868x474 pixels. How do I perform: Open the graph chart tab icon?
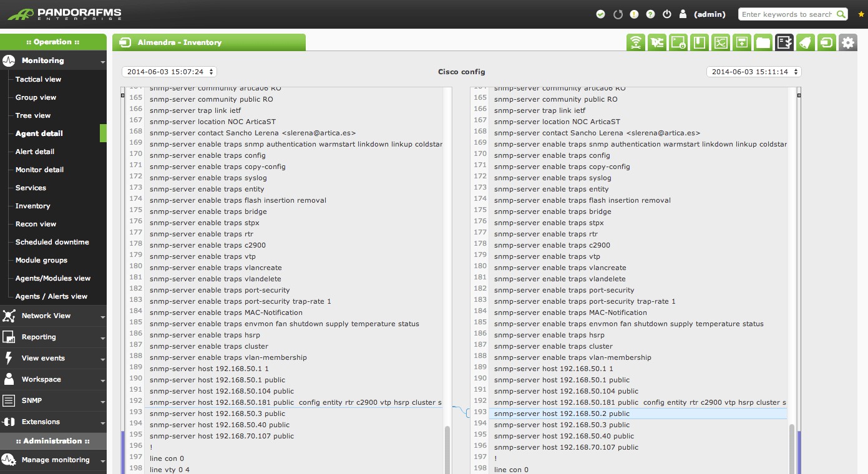(721, 42)
